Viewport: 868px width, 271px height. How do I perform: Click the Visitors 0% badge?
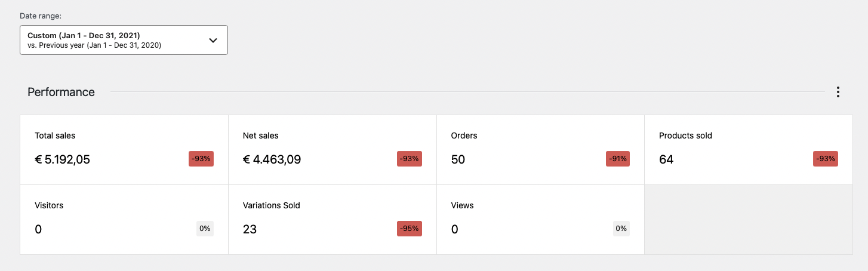(205, 229)
